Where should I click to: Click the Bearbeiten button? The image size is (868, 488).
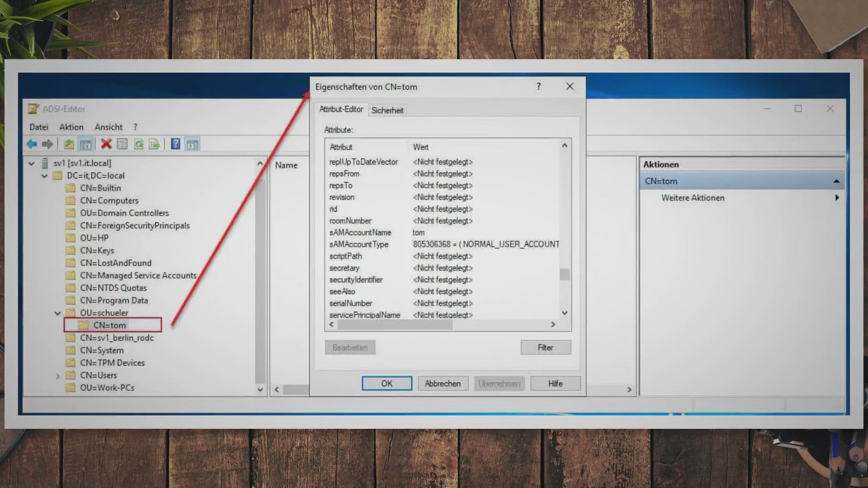(350, 347)
